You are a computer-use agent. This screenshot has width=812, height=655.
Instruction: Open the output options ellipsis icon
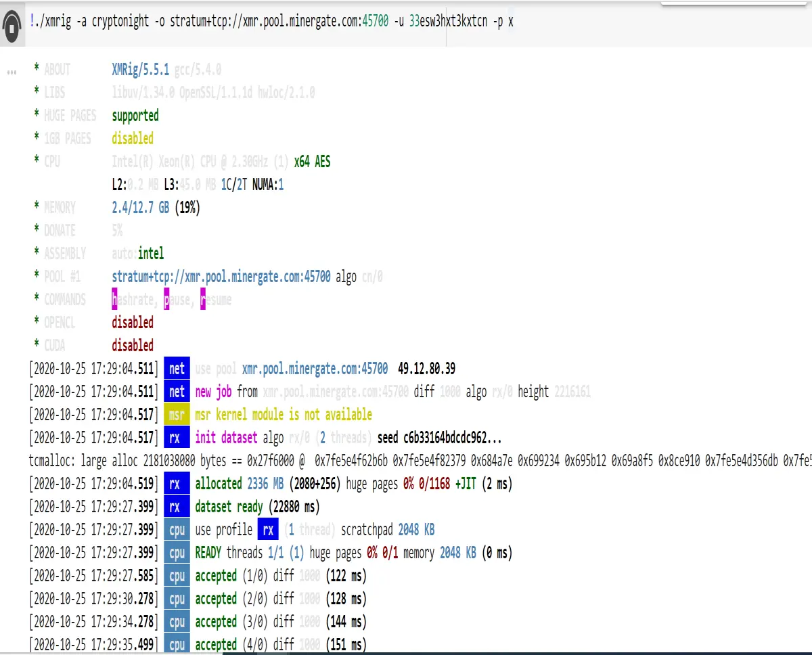coord(12,71)
